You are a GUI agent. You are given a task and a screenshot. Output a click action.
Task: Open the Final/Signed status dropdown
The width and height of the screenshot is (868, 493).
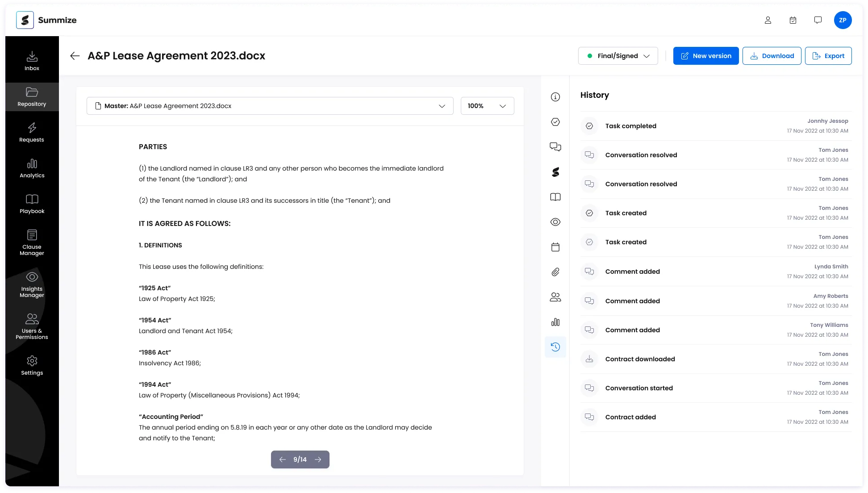(x=618, y=55)
